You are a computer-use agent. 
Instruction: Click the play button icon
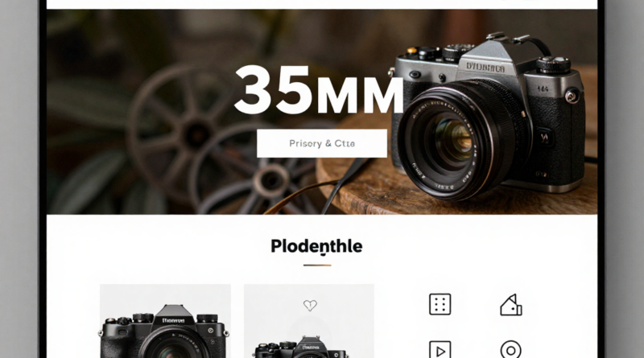point(440,350)
